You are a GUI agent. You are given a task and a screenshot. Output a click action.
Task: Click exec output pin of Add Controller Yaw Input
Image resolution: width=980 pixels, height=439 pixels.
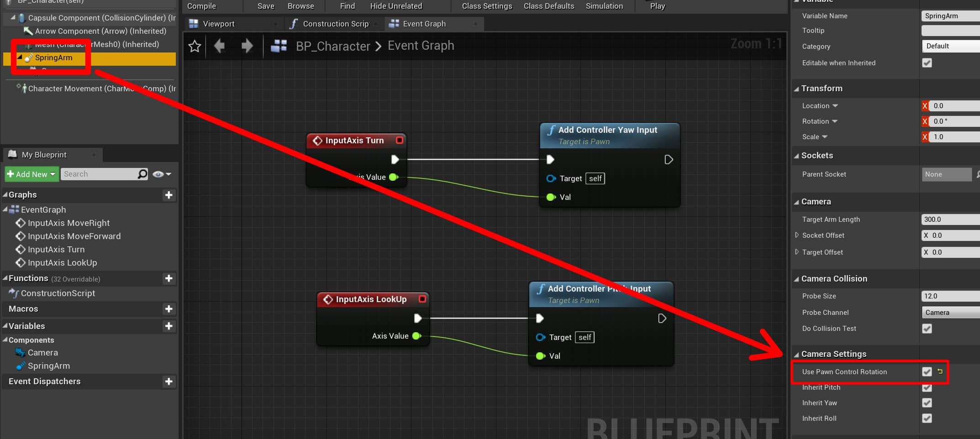coord(669,160)
